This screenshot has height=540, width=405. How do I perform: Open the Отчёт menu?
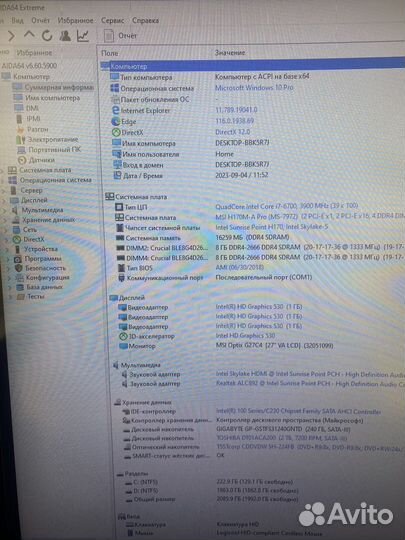(x=41, y=21)
